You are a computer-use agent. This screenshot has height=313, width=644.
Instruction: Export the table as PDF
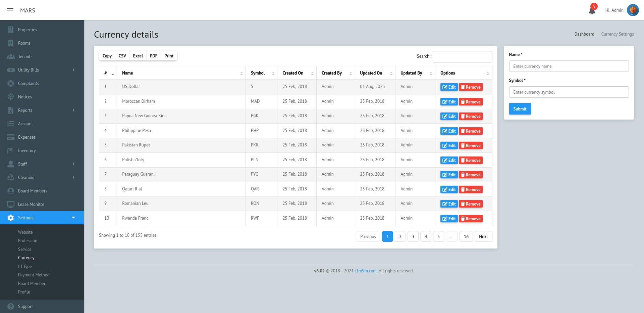154,56
